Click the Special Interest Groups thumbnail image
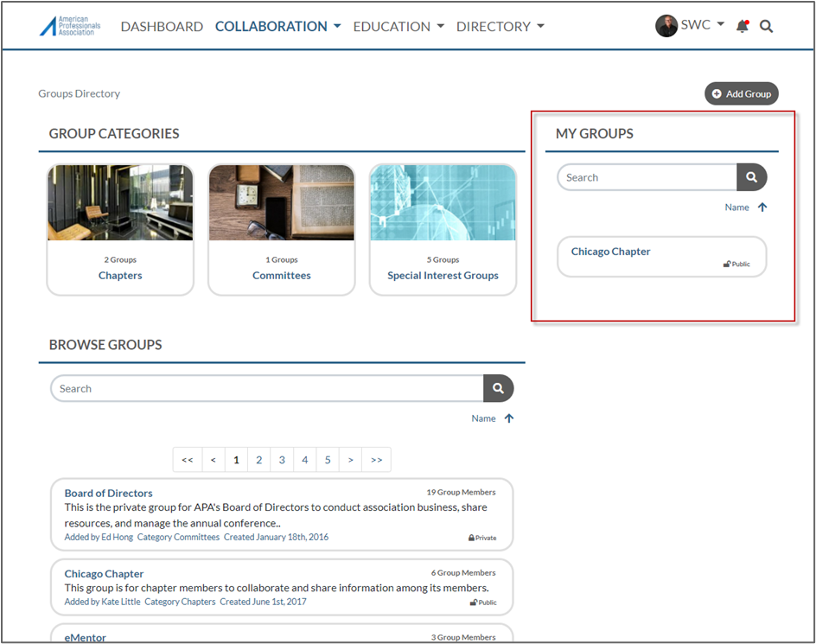The image size is (816, 644). click(443, 202)
